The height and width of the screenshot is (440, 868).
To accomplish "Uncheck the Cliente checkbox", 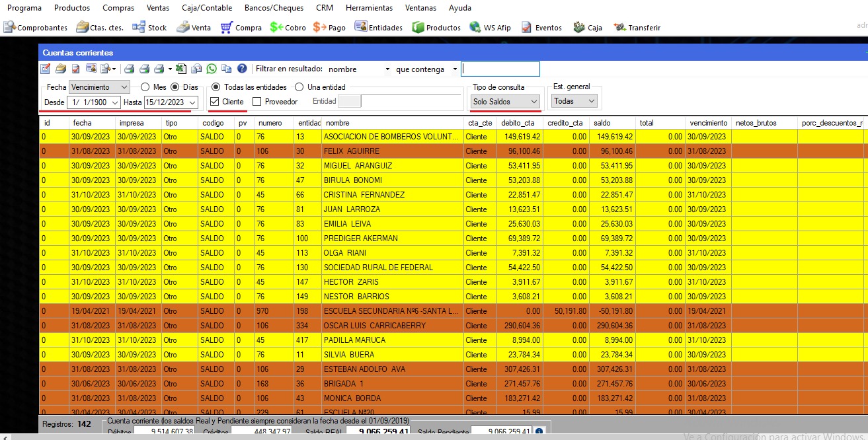I will tap(215, 102).
